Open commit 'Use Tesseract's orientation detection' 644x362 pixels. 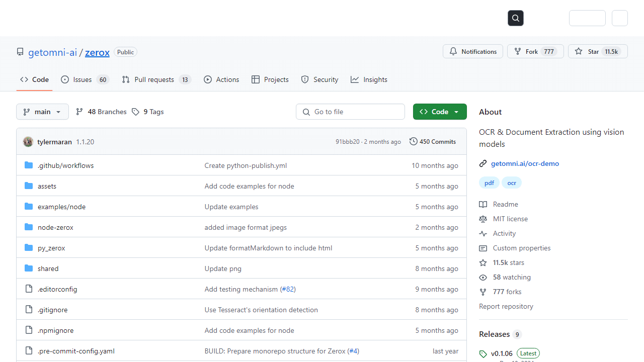[261, 310]
